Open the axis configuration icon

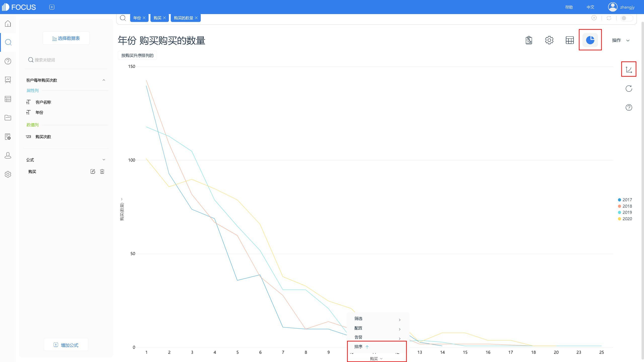(629, 69)
